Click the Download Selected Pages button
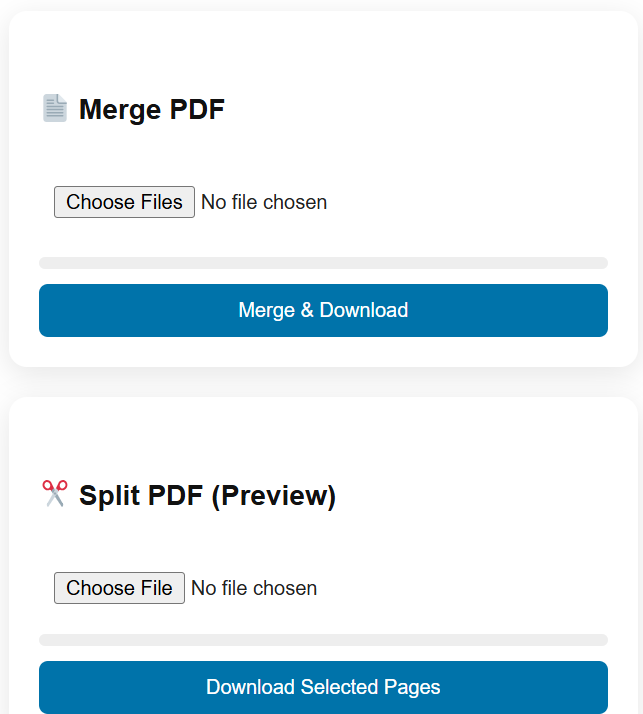The image size is (643, 714). click(323, 687)
